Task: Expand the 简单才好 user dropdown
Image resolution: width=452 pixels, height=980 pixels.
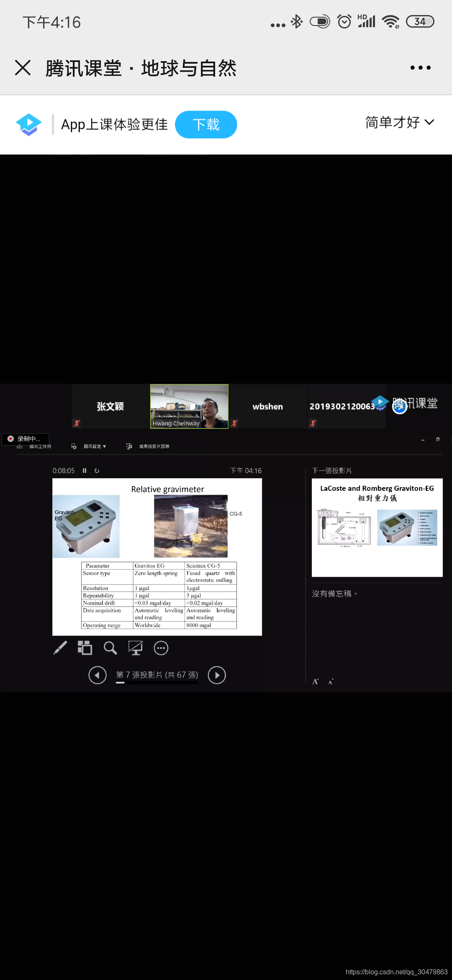Action: (400, 122)
